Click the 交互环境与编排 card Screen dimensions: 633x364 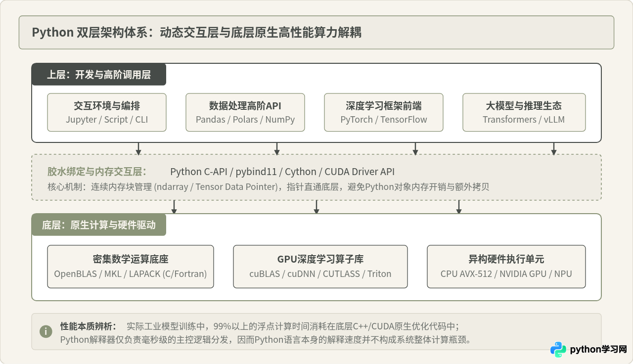107,112
